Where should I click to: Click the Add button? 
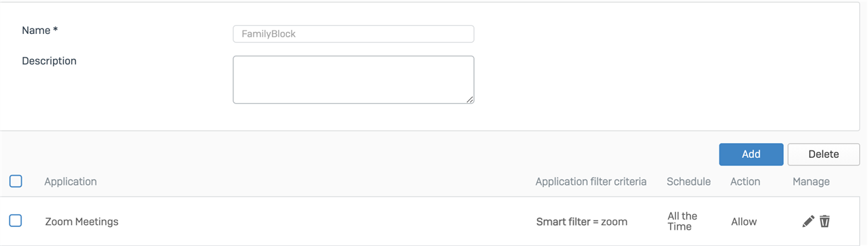(x=751, y=155)
